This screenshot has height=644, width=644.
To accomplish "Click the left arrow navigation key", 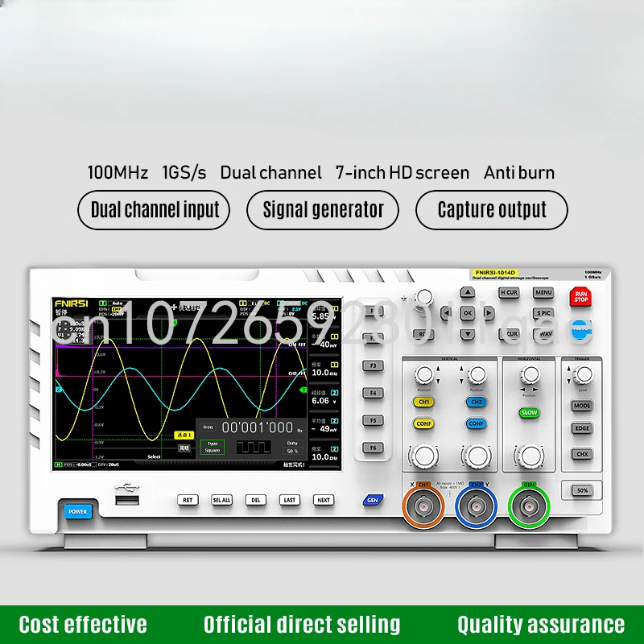I will point(447,313).
